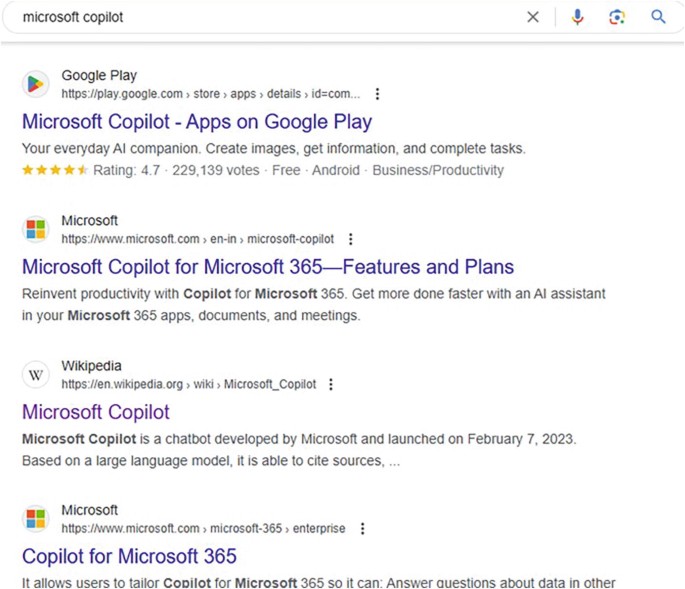
Task: Open Microsoft Copilot - Apps on Google Play
Action: 196,122
